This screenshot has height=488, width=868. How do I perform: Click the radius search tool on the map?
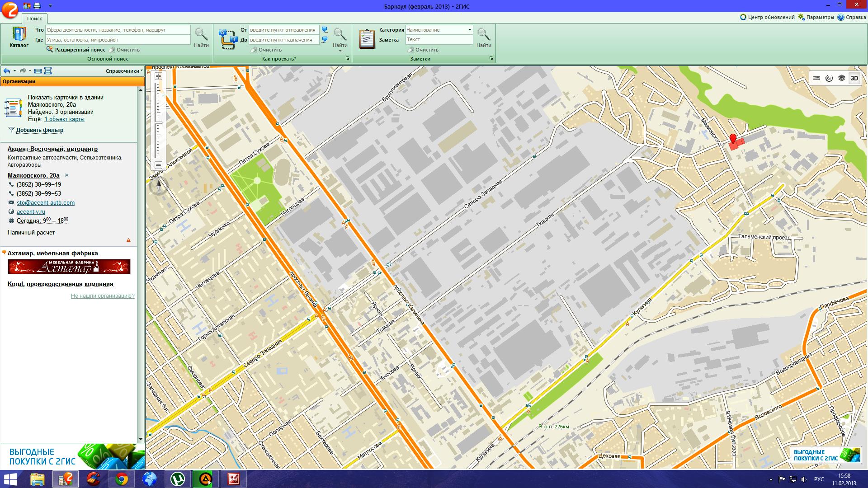tap(829, 78)
